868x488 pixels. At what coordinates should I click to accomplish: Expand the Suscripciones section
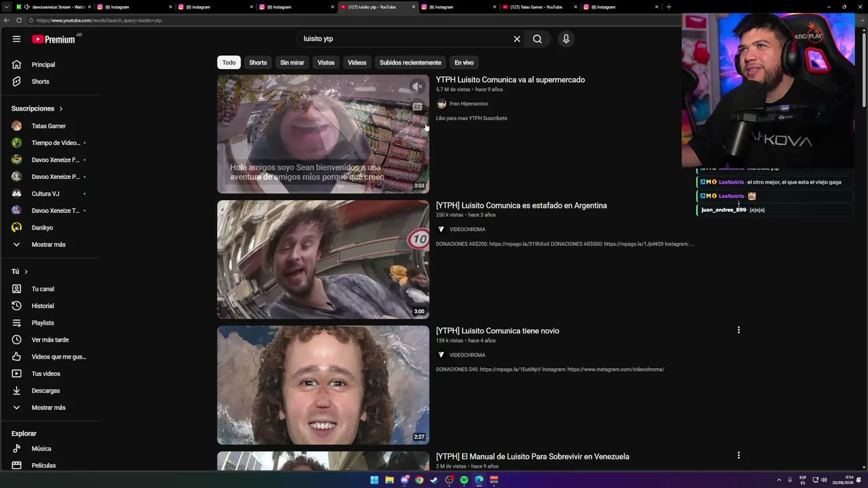pos(37,108)
